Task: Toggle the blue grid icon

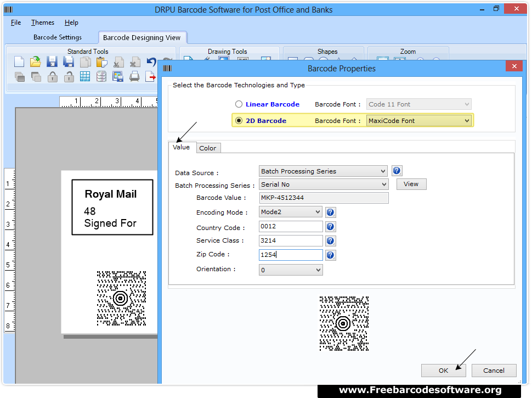Action: (85, 77)
